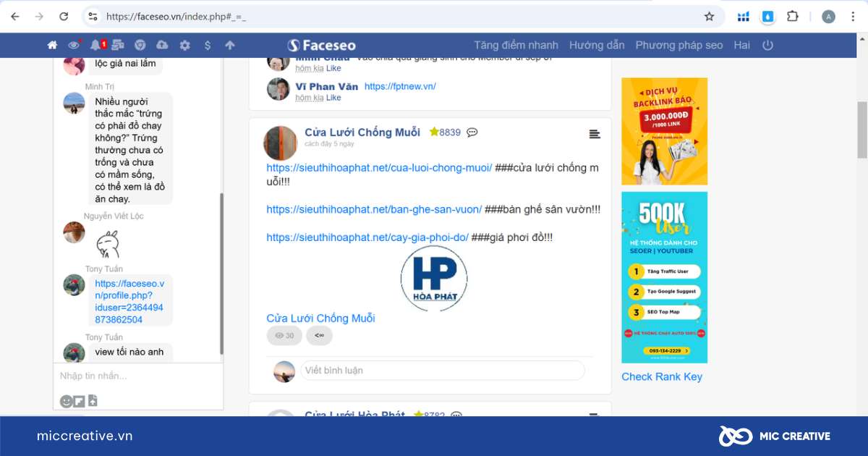Open Cửa Lưới Chống Muỗi author name

pyautogui.click(x=362, y=132)
